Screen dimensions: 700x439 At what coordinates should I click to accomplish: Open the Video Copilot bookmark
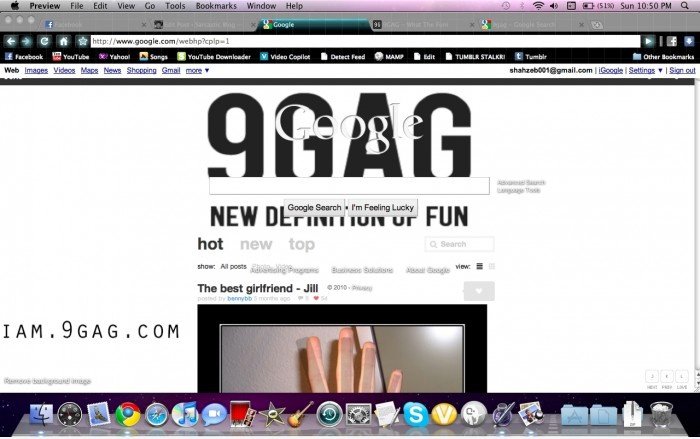point(285,57)
